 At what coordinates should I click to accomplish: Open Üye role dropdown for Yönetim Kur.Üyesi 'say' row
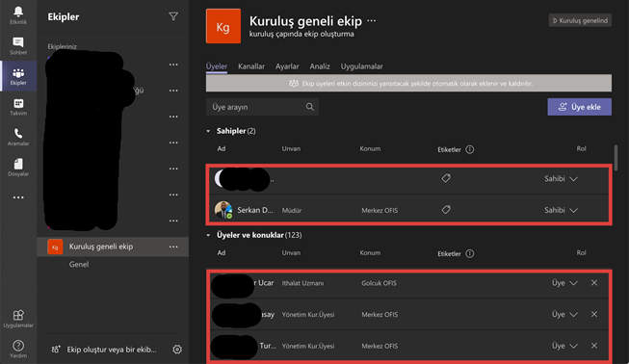pyautogui.click(x=564, y=314)
